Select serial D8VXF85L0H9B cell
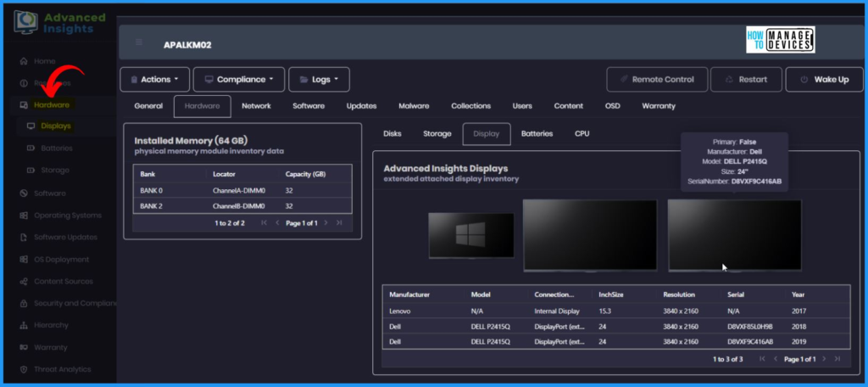 pos(750,327)
